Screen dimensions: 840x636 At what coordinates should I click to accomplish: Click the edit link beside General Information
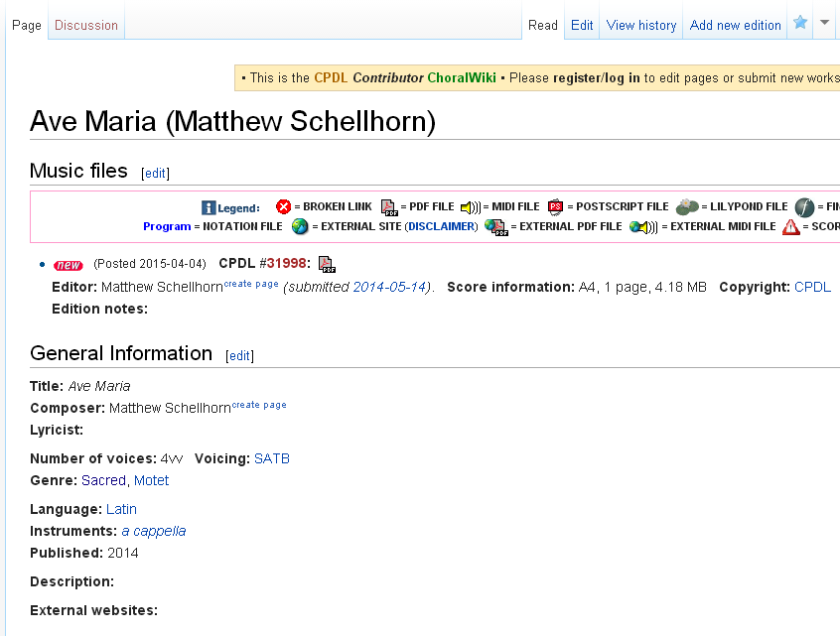pos(239,356)
